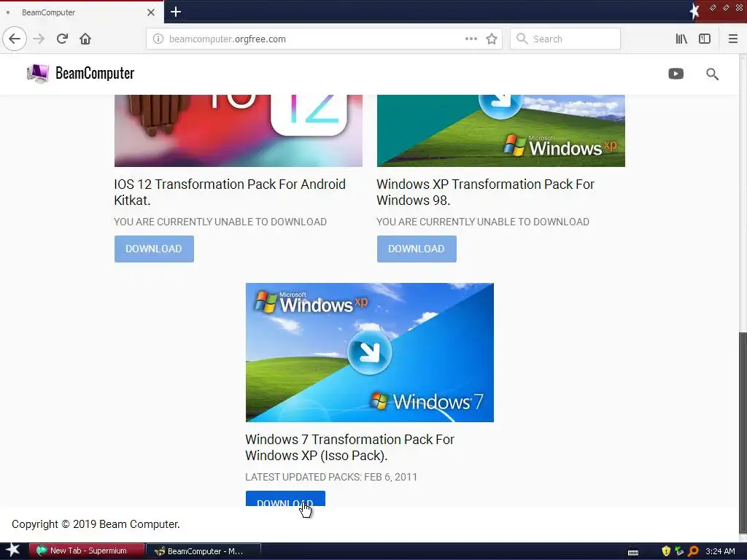This screenshot has height=560, width=747.
Task: Open the Library bookshelf icon
Action: [x=681, y=39]
